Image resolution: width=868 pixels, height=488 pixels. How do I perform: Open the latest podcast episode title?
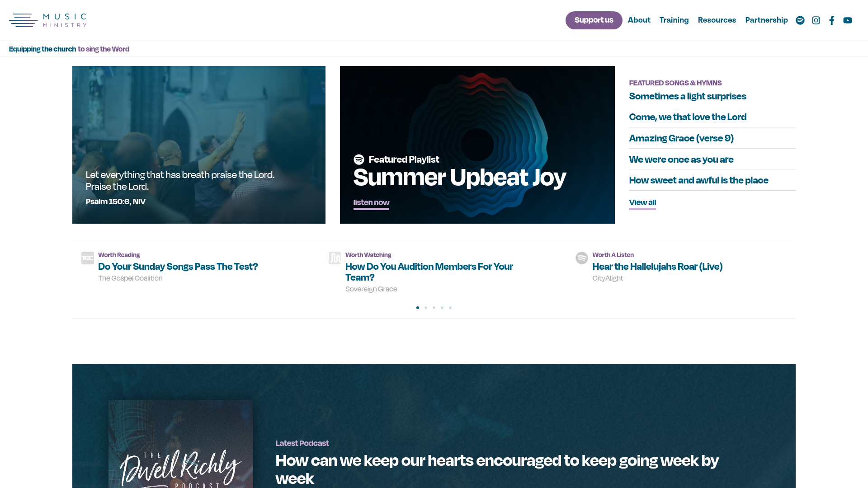(x=497, y=469)
